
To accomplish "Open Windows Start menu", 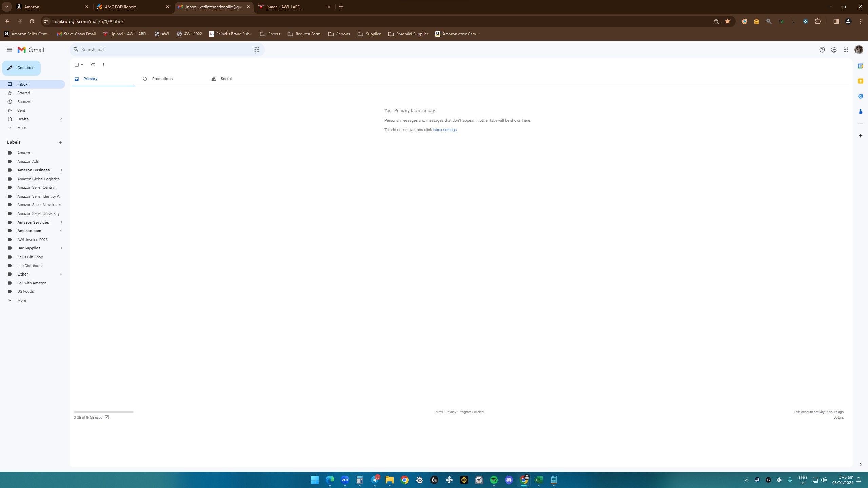I will pos(315,480).
